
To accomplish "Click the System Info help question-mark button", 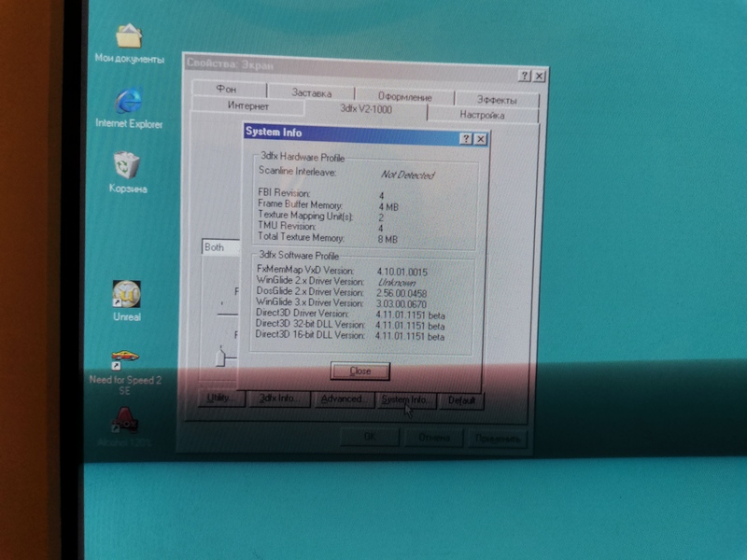I will pos(465,138).
